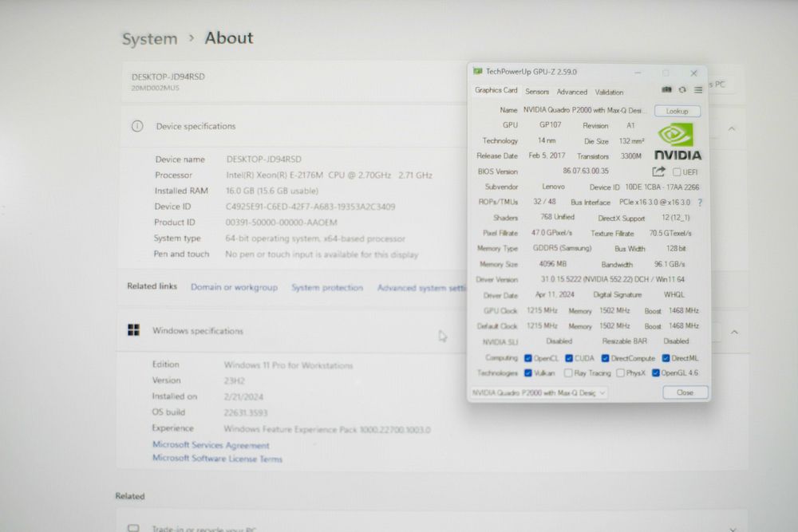Open the GPU-Z hamburger menu
The image size is (798, 532).
(x=698, y=90)
